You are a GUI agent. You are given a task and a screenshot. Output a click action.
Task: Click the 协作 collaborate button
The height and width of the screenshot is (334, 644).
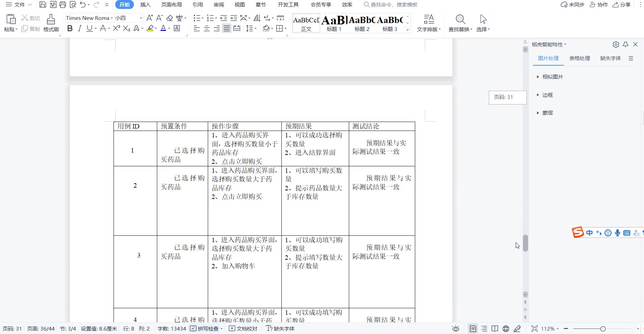(599, 4)
